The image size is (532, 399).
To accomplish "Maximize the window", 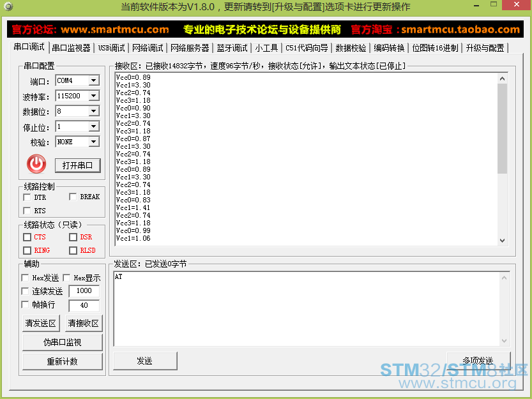I will (494, 4).
